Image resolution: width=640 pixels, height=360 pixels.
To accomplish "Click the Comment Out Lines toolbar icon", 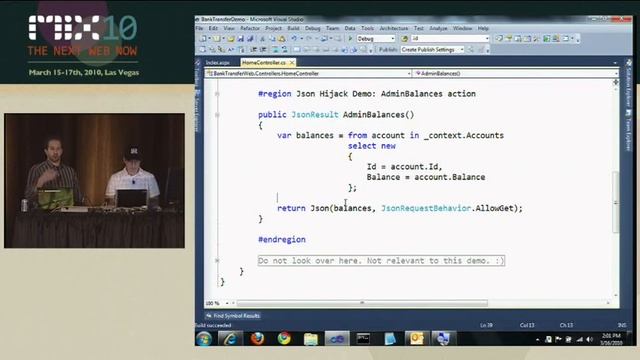I will (x=275, y=49).
